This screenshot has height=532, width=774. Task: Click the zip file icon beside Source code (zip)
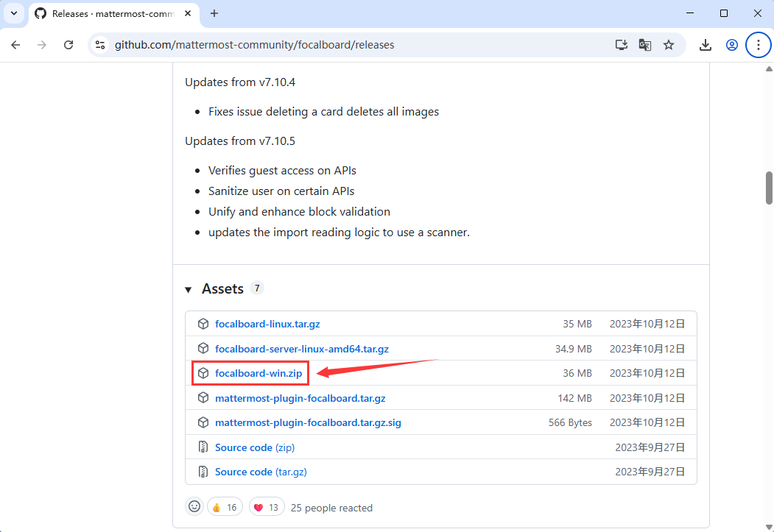coord(203,447)
